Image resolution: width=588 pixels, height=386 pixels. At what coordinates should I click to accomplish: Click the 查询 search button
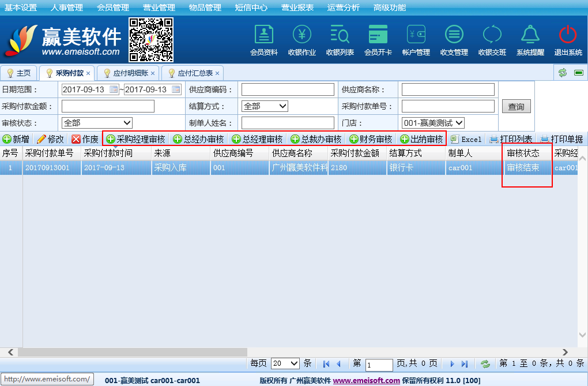[516, 107]
